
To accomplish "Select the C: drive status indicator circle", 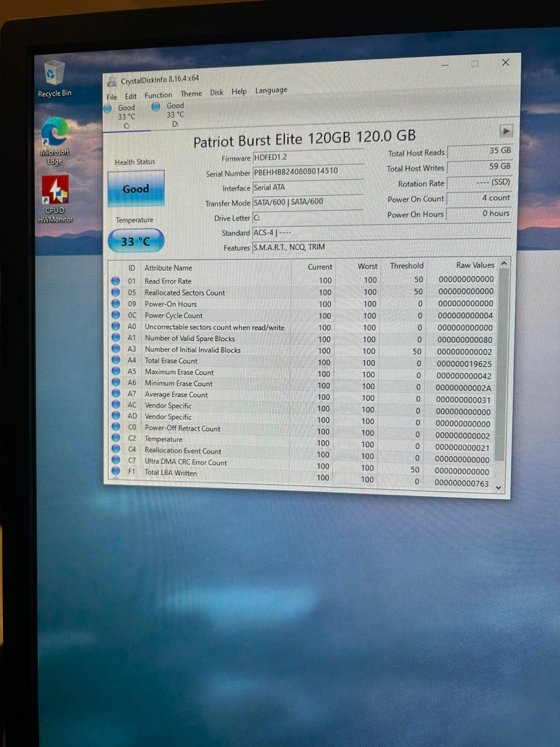I will (108, 108).
